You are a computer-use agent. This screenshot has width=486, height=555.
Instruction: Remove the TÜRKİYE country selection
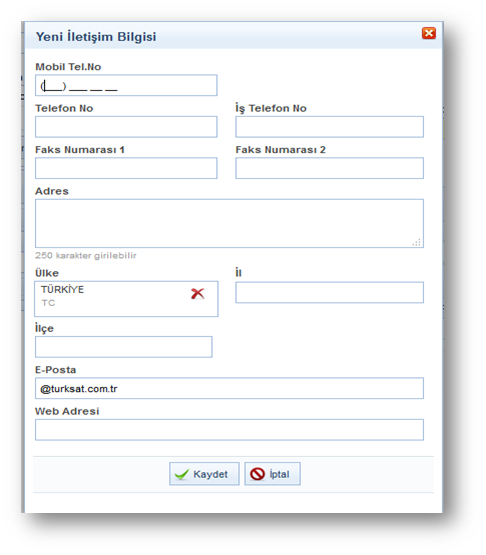click(198, 293)
